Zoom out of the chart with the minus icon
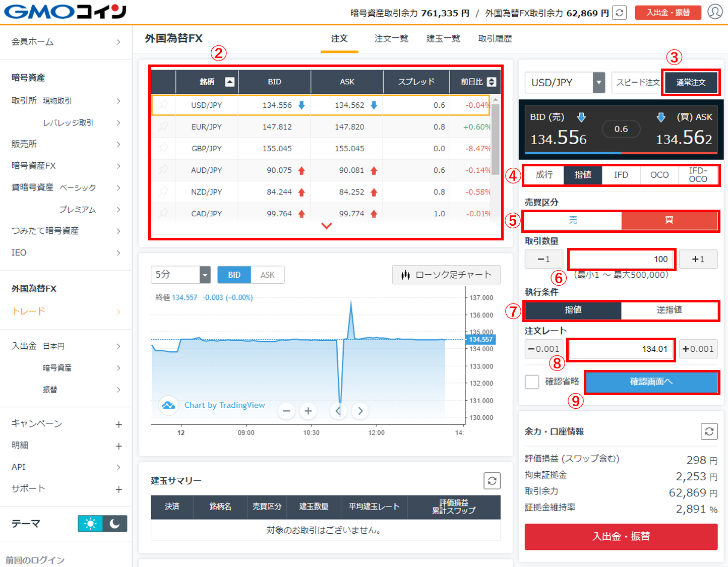Viewport: 728px width, 567px height. (x=286, y=411)
